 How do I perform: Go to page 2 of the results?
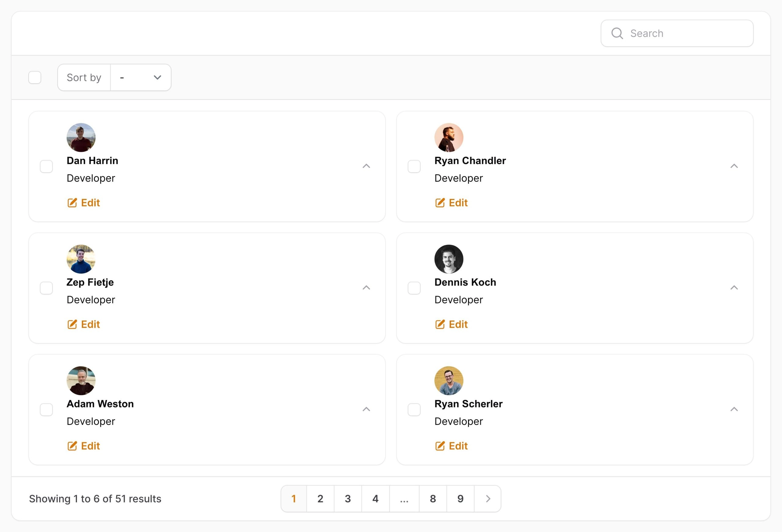pos(320,498)
